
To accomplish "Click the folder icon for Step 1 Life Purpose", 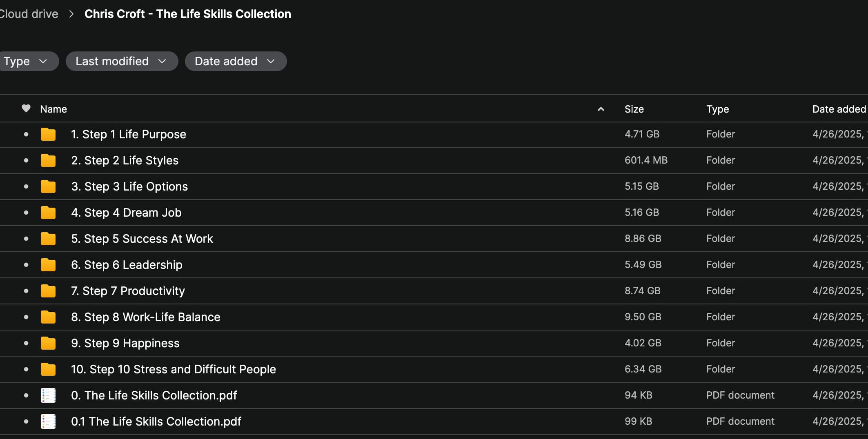I will pyautogui.click(x=48, y=134).
